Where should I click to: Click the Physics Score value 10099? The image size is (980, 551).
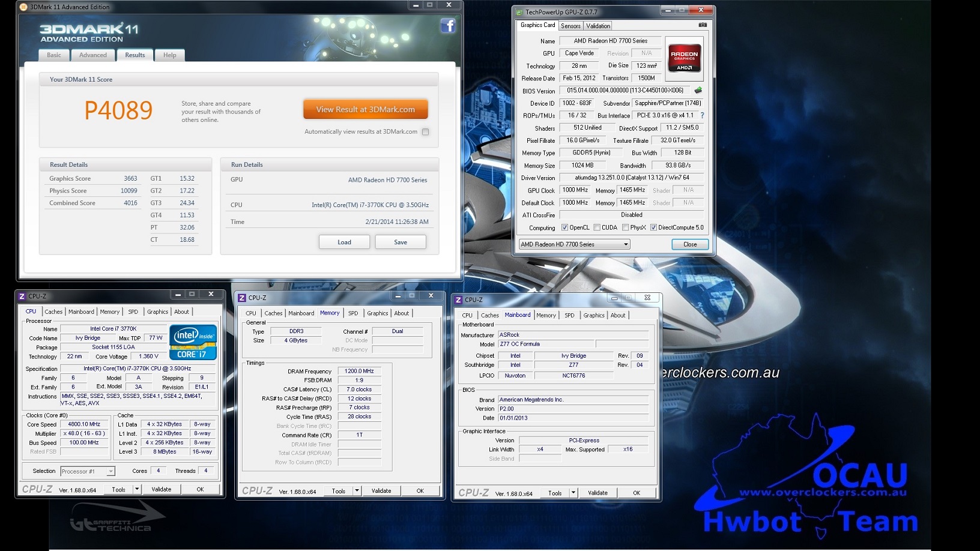(129, 190)
